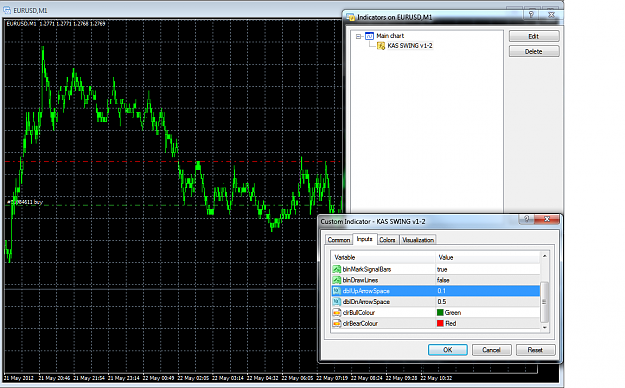The width and height of the screenshot is (625, 388).
Task: Select the blnMarkSignalBars variable row
Action: [436, 269]
